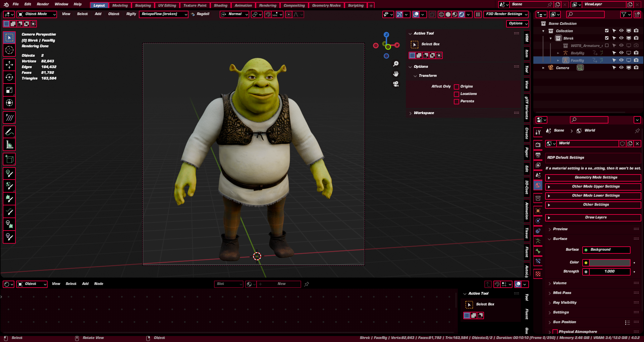Enable the Origins checkbox
This screenshot has height=342, width=644.
coord(457,87)
